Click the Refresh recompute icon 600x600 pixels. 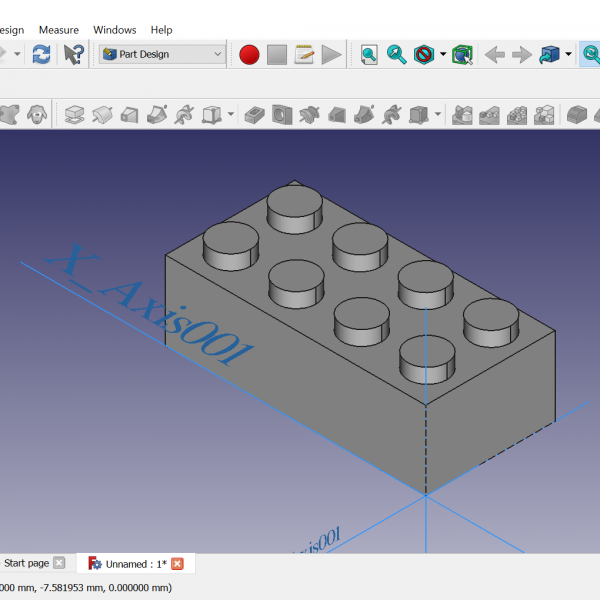[41, 55]
